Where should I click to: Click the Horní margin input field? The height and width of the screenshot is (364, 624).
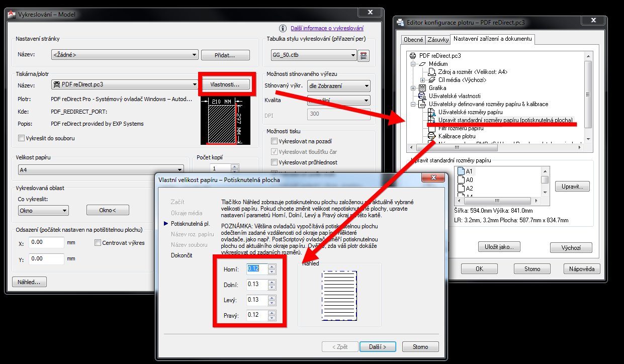point(257,269)
